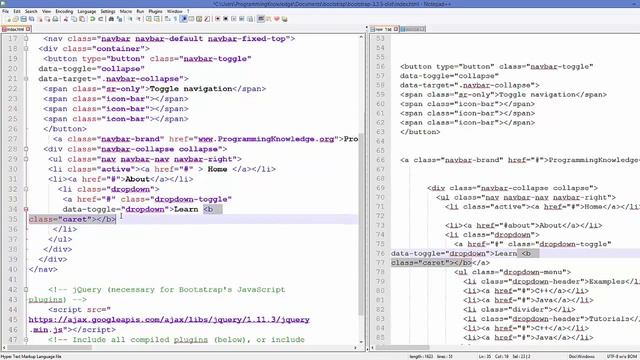
Task: Click left pane vertical scrollbar thumb
Action: (x=361, y=224)
